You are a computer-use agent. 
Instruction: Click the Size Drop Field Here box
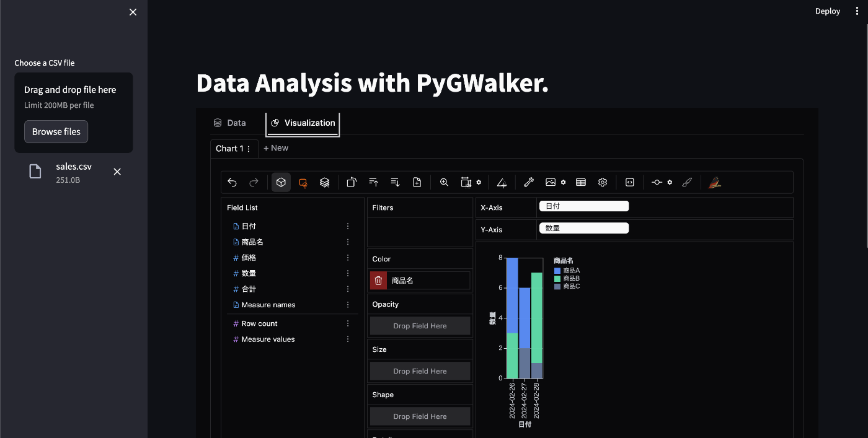[420, 371]
